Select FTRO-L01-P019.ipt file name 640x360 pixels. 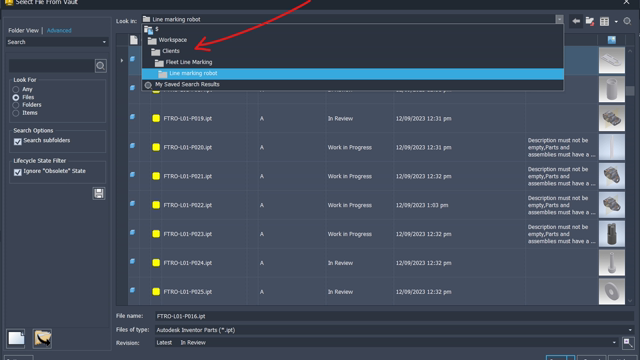click(x=188, y=118)
